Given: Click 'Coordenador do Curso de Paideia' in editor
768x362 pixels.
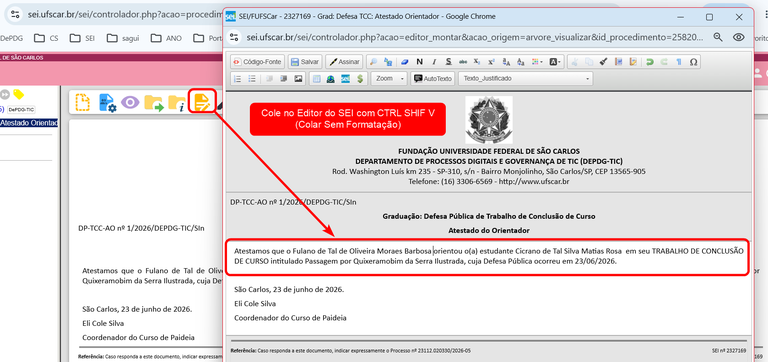Looking at the screenshot, I should [290, 318].
